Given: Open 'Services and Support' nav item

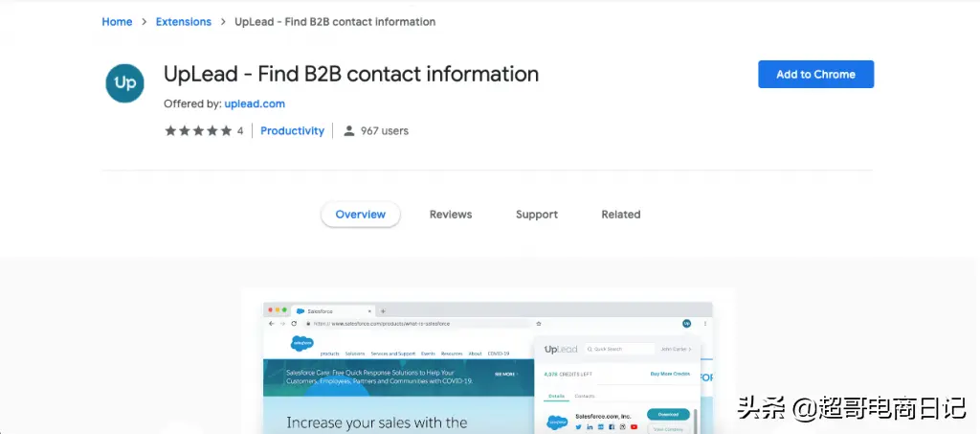Looking at the screenshot, I should [393, 354].
